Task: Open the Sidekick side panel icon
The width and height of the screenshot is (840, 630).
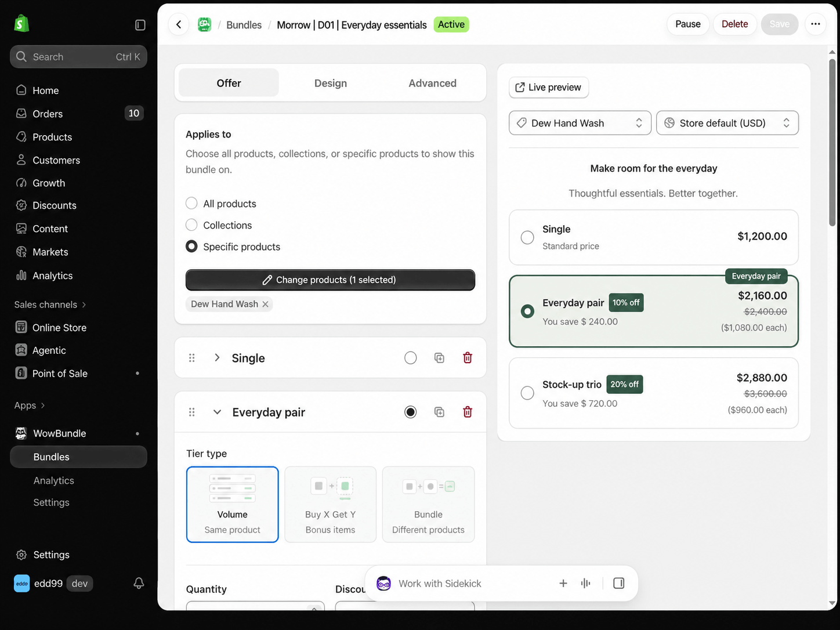Action: click(x=619, y=583)
